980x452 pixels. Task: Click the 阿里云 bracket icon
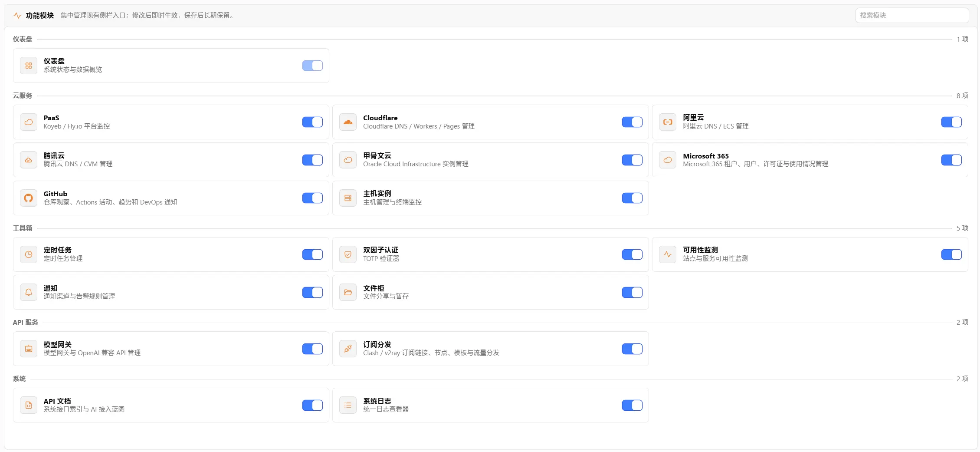point(668,122)
